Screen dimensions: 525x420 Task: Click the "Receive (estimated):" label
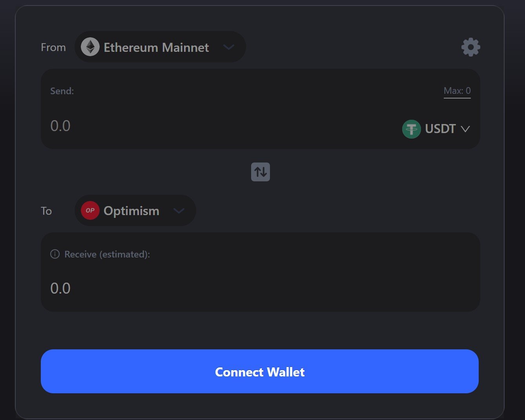[107, 254]
